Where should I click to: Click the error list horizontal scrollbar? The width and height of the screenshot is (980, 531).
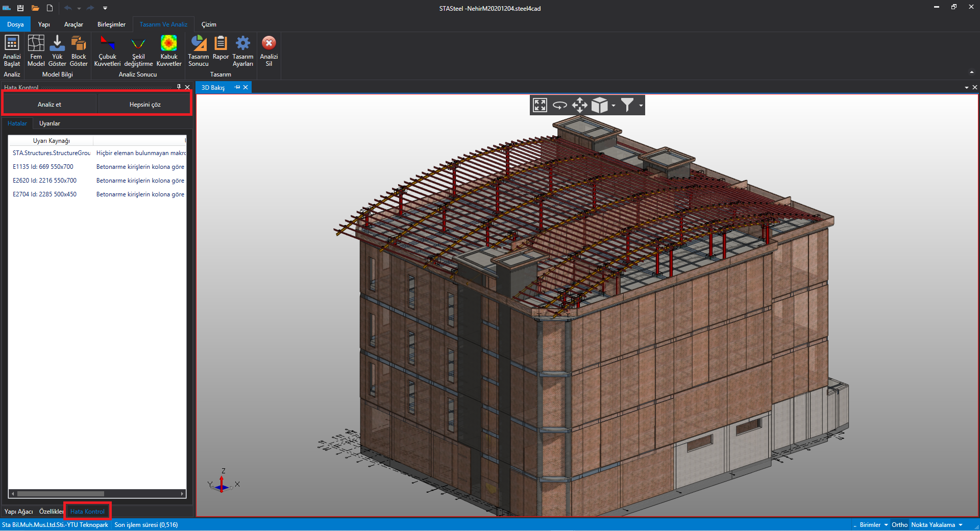pos(61,494)
